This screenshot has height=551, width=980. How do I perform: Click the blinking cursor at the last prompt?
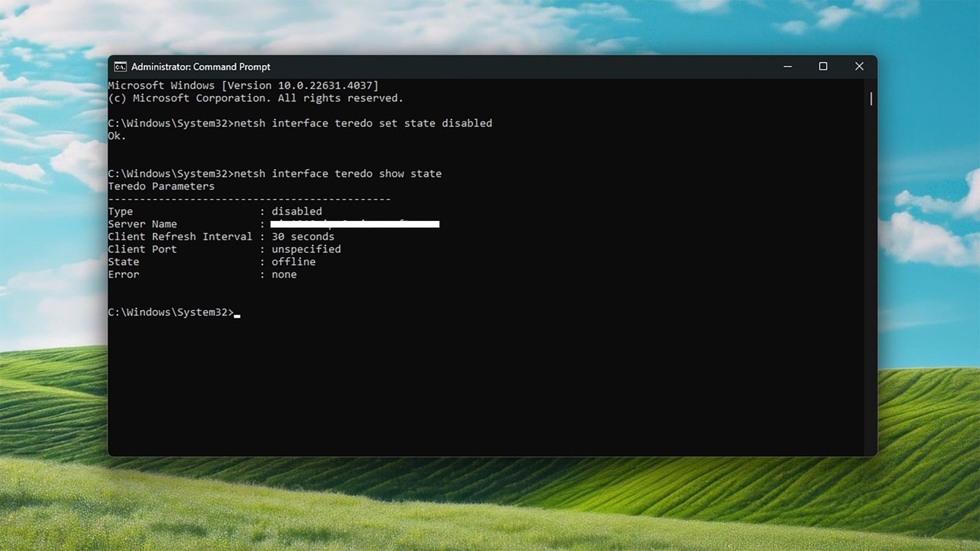click(x=237, y=313)
